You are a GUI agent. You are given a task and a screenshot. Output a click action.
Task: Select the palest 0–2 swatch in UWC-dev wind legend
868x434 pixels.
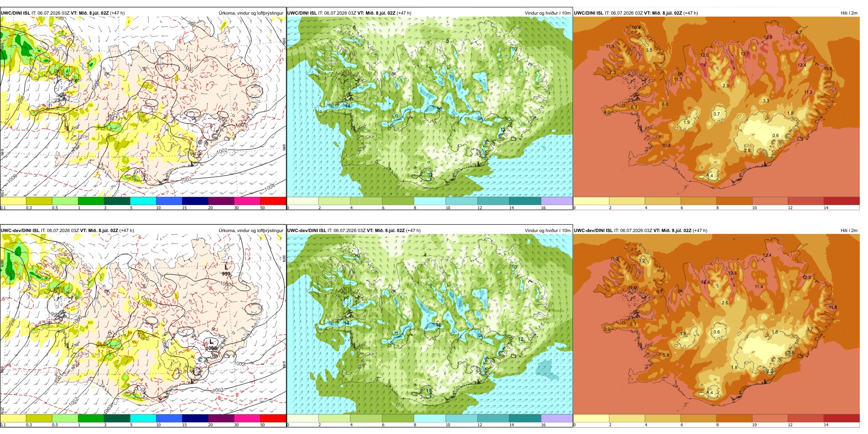click(x=302, y=418)
